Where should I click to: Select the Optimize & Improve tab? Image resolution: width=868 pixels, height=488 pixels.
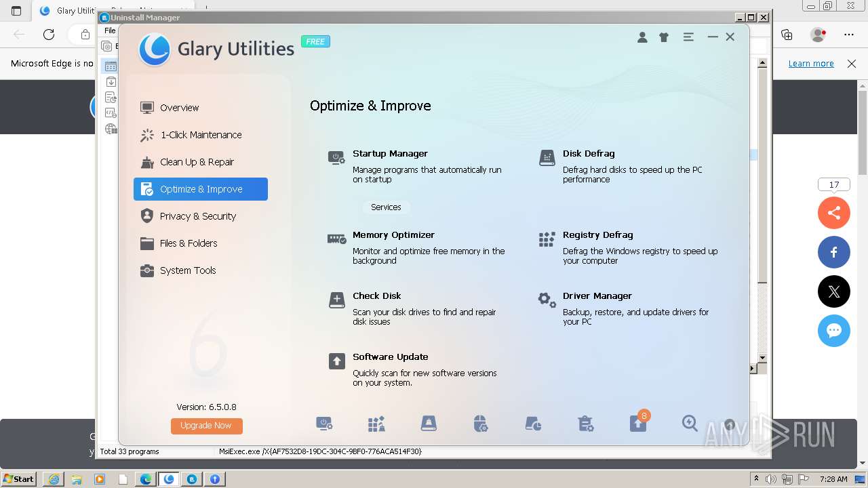coord(201,189)
